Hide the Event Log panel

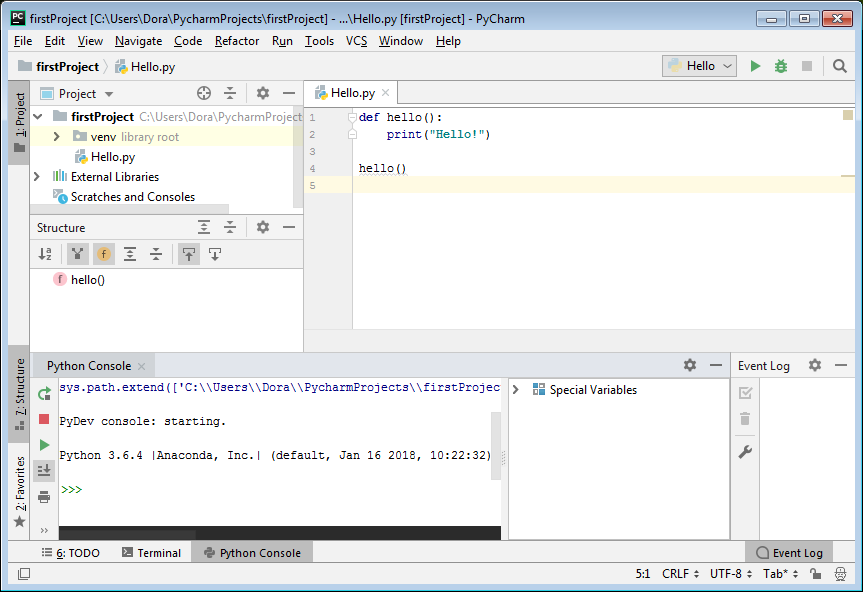pyautogui.click(x=841, y=365)
